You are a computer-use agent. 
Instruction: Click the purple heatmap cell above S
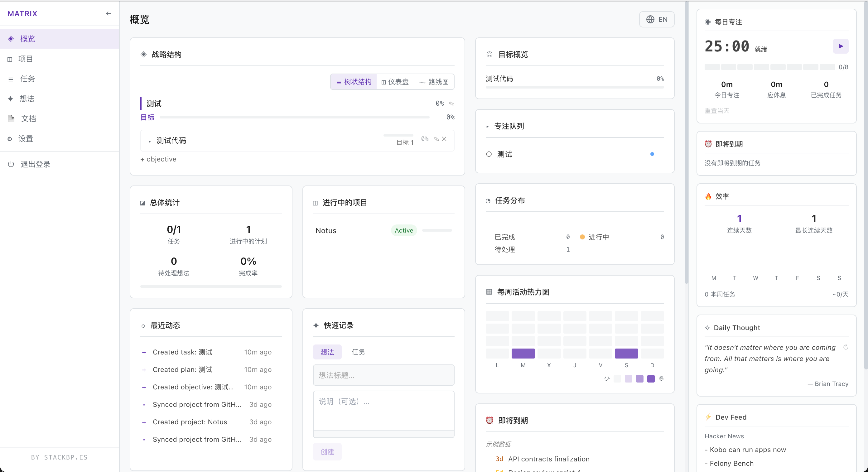tap(626, 354)
